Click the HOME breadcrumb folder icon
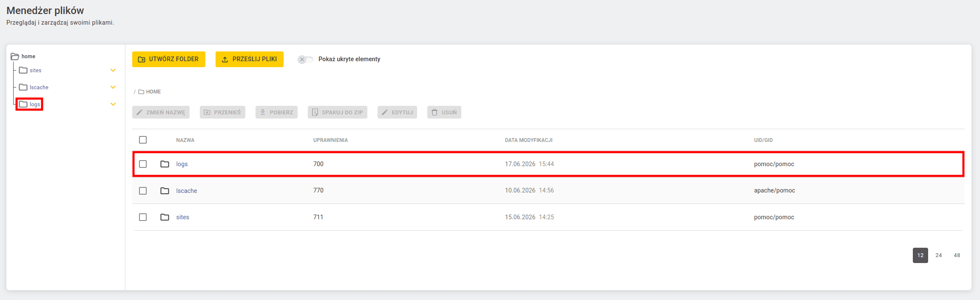This screenshot has width=980, height=300. [x=141, y=92]
